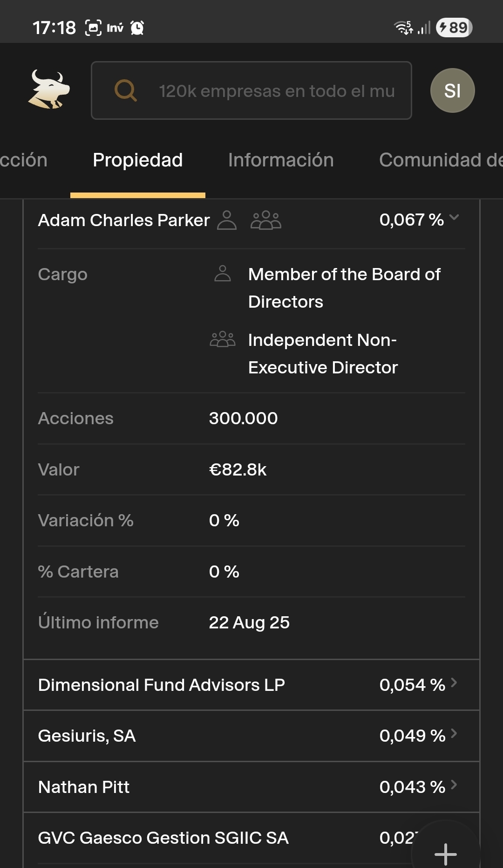Tap the search magnifier icon
The height and width of the screenshot is (868, 503).
126,90
